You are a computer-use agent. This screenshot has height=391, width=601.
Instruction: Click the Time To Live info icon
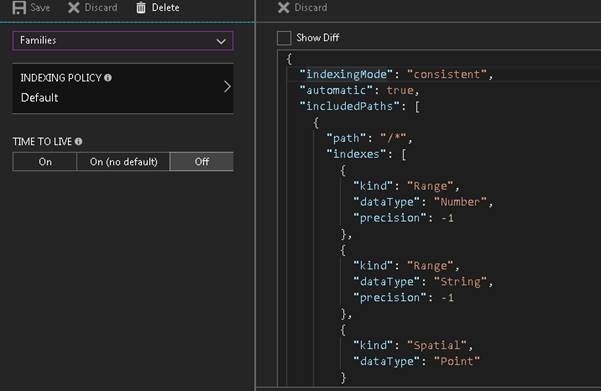(79, 141)
